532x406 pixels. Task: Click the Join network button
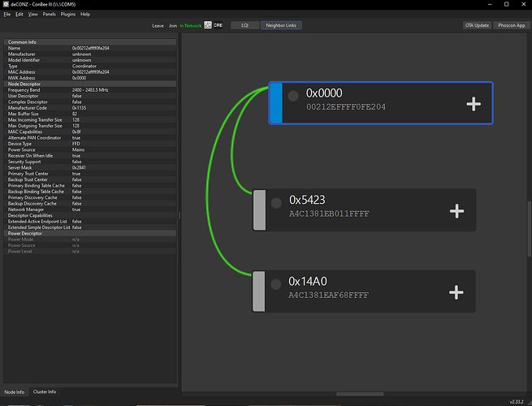[173, 26]
